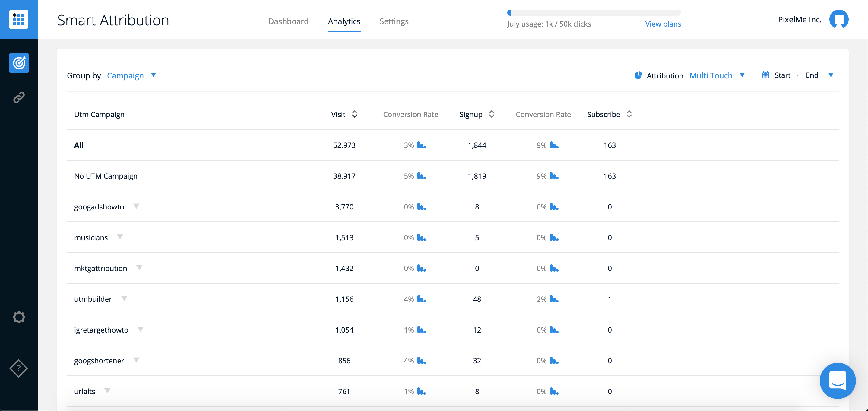Open visit conversion chart for All row
The height and width of the screenshot is (411, 868).
[x=422, y=145]
